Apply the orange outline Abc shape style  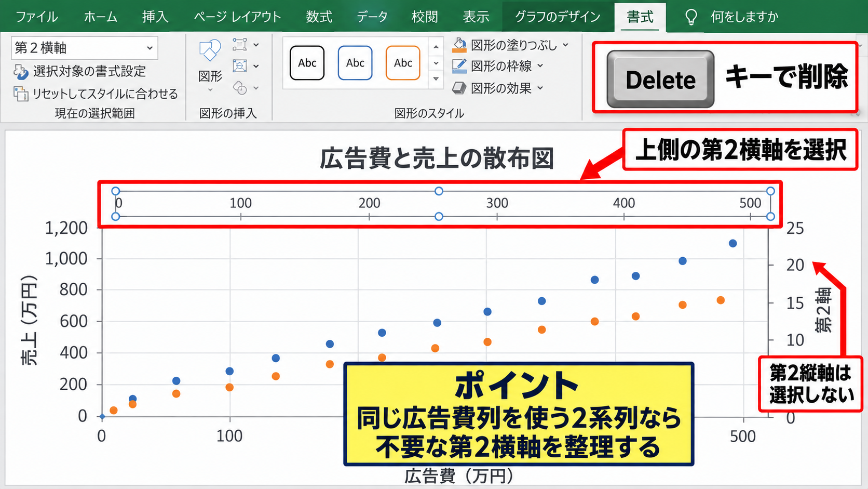pyautogui.click(x=403, y=63)
